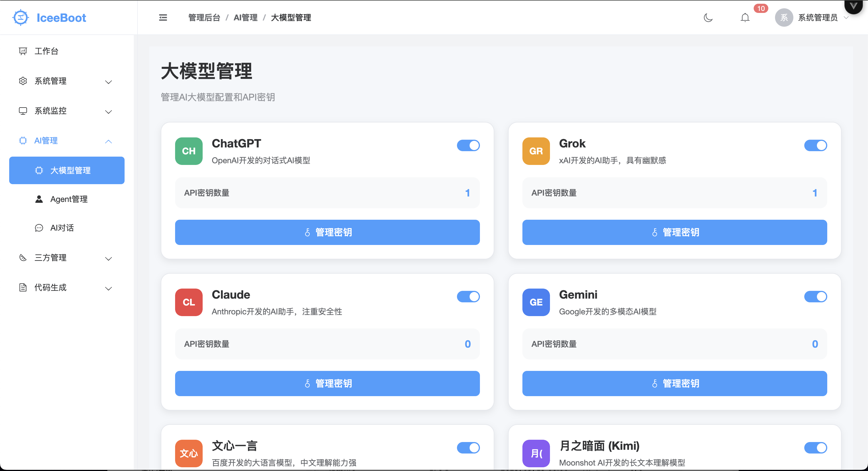Expand the 系统管理 menu chevron

[x=108, y=82]
